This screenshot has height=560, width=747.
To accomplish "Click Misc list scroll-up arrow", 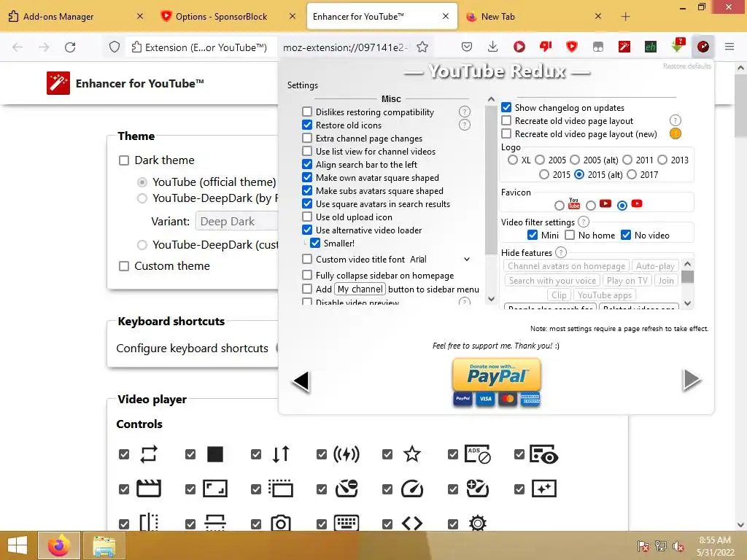I will 491,99.
